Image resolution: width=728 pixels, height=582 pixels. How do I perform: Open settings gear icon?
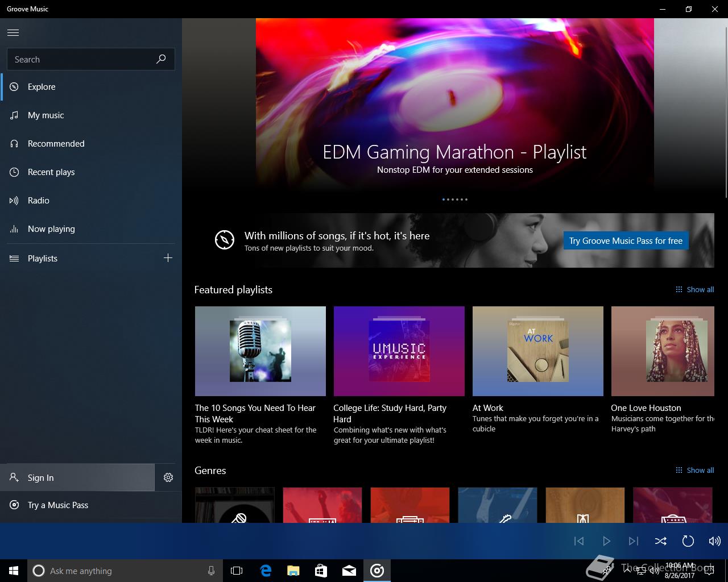coord(168,477)
